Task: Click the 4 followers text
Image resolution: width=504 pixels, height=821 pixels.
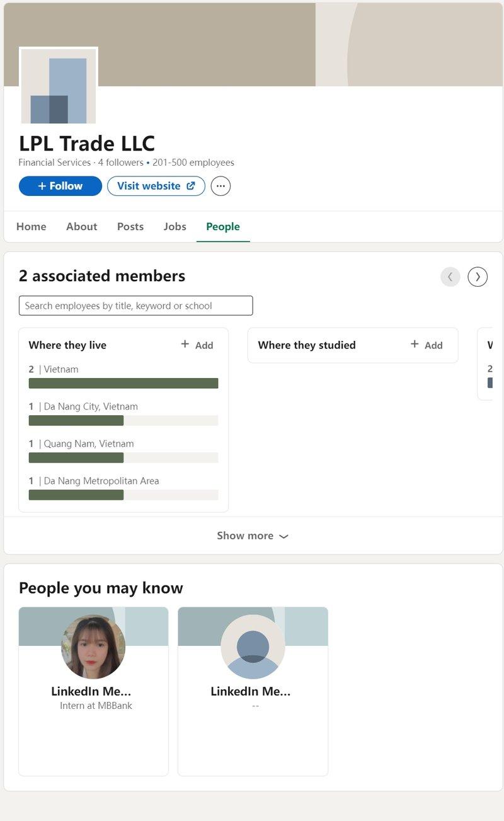Action: tap(121, 163)
